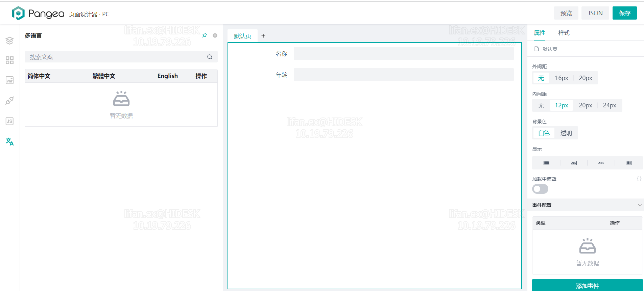Open the component grid sidebar icon
644x291 pixels.
[9, 60]
